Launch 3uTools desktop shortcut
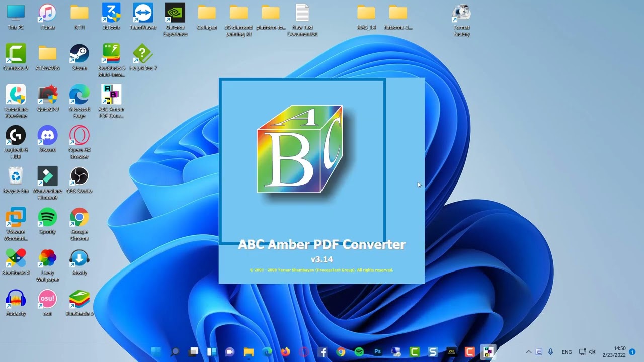 [111, 17]
